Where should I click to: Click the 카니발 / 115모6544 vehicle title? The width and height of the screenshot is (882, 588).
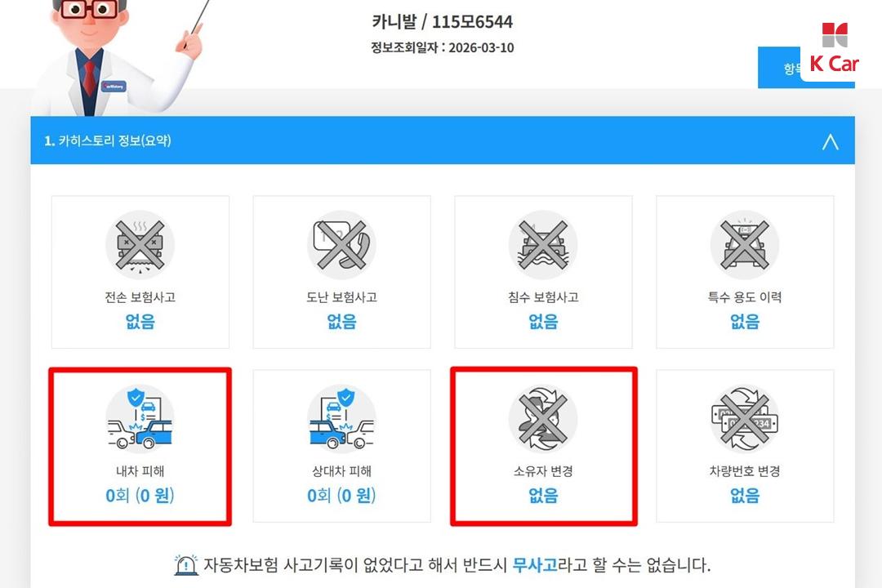tap(442, 22)
